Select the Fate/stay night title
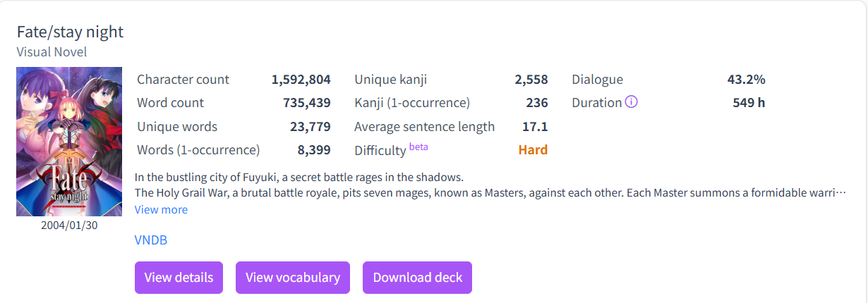Image resolution: width=868 pixels, height=303 pixels. (70, 32)
